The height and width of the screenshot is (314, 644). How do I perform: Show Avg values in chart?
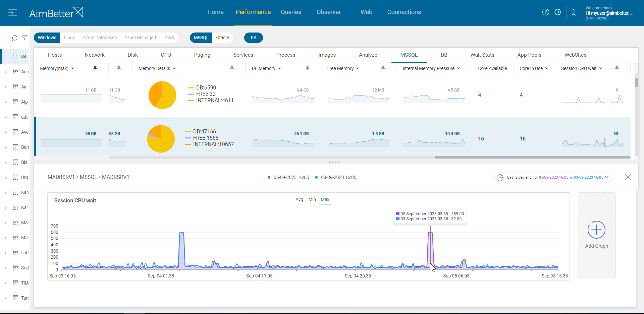[299, 199]
